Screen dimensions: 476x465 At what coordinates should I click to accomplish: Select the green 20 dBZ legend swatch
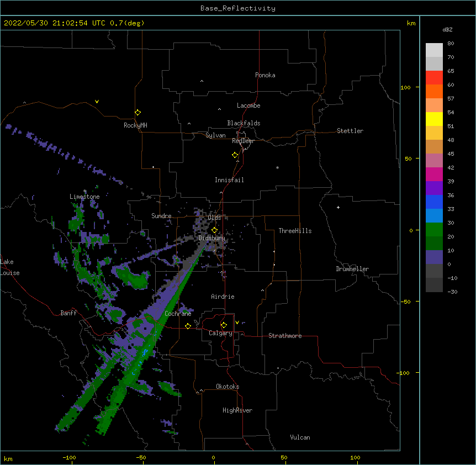434,230
